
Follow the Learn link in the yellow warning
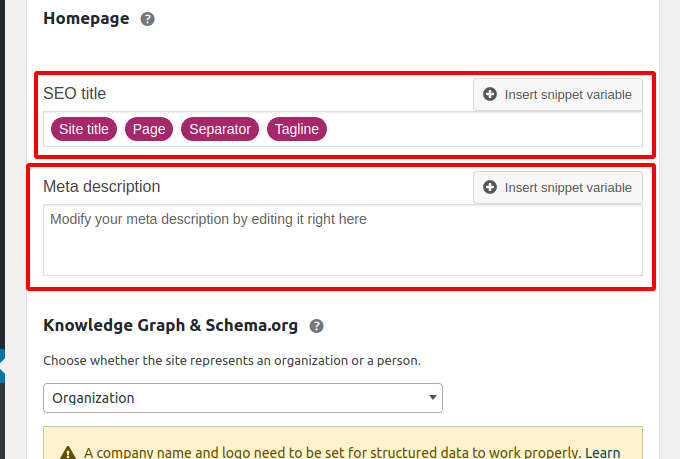tap(602, 452)
